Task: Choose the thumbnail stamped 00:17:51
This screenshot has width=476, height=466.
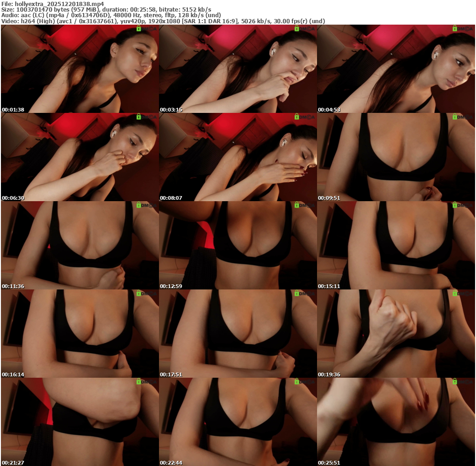Action: (238, 334)
